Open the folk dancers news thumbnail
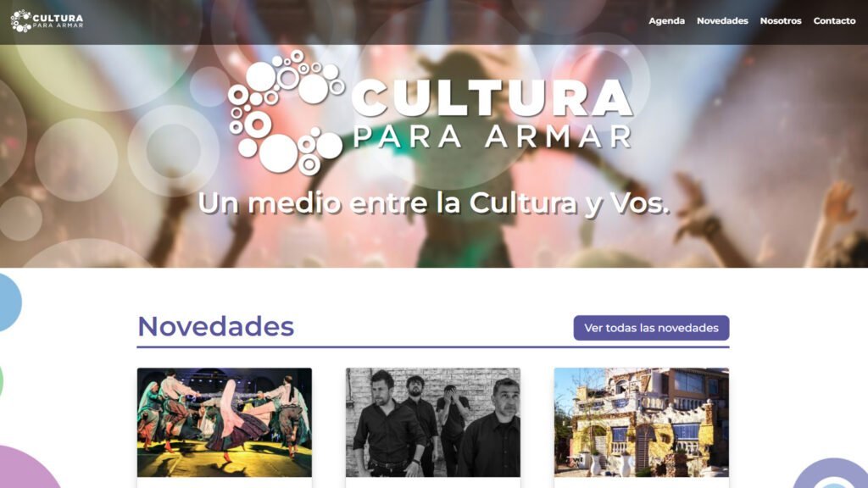This screenshot has width=868, height=488. [x=224, y=422]
